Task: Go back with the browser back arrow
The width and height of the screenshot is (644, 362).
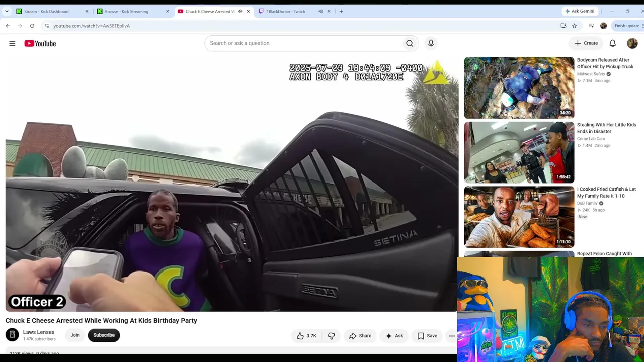Action: pos(8,26)
